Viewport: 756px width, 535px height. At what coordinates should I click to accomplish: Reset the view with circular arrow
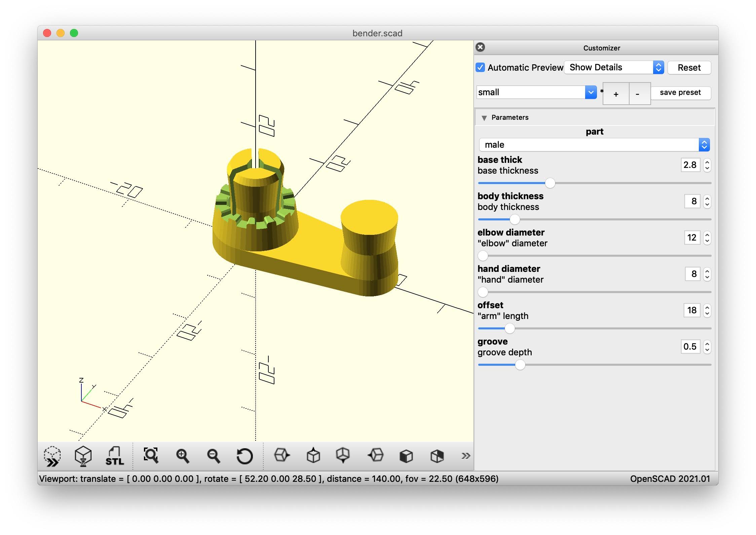(x=244, y=456)
